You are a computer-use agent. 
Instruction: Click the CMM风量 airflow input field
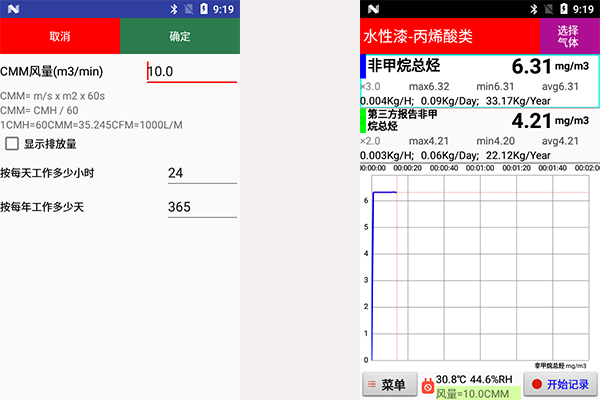[x=191, y=72]
